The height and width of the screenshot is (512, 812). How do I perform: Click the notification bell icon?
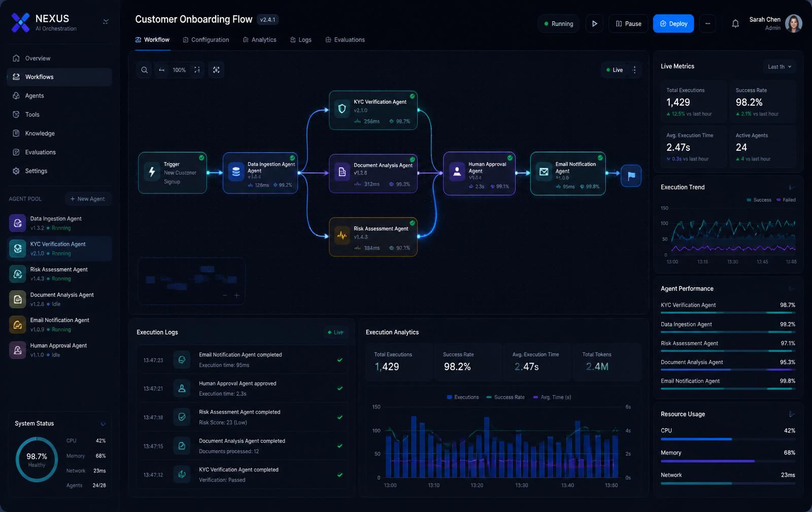pyautogui.click(x=735, y=23)
